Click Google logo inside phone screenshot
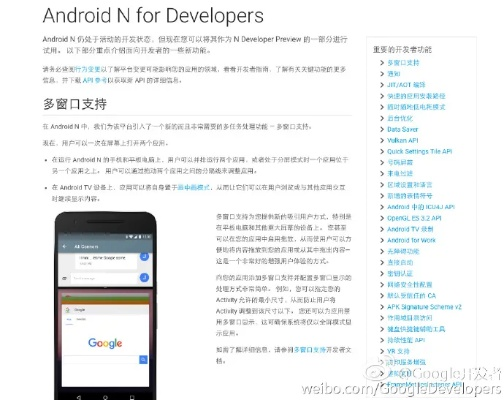The height and width of the screenshot is (400, 504). (x=105, y=343)
